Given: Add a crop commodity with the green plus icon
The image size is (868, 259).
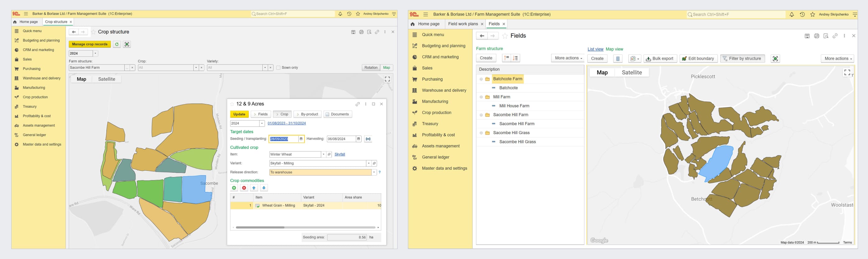Looking at the screenshot, I should coord(234,188).
